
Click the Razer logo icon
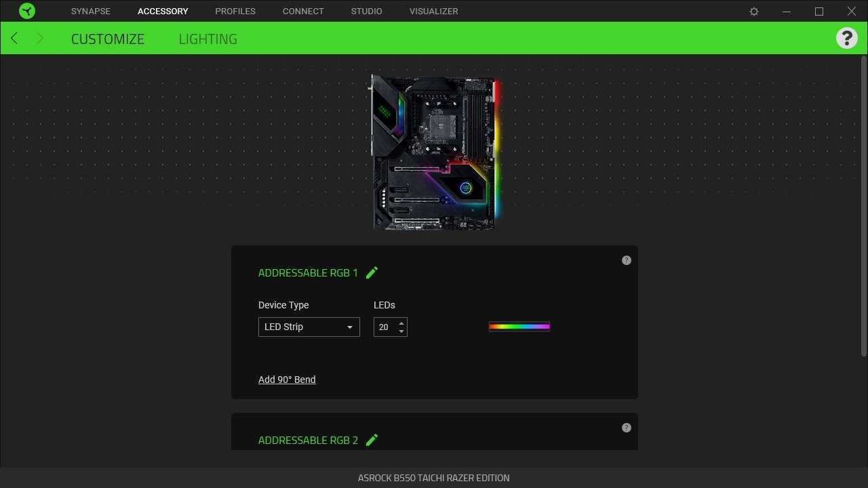27,11
